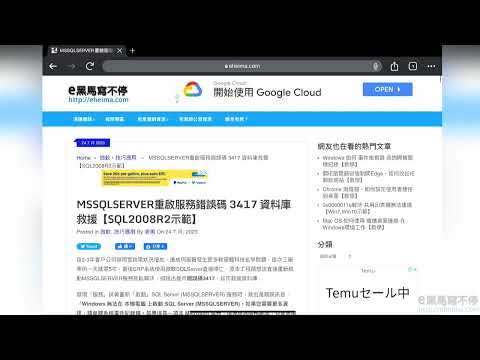The image size is (480, 360).
Task: Open the sidebar article mentioning Edge
Action: click(x=368, y=177)
